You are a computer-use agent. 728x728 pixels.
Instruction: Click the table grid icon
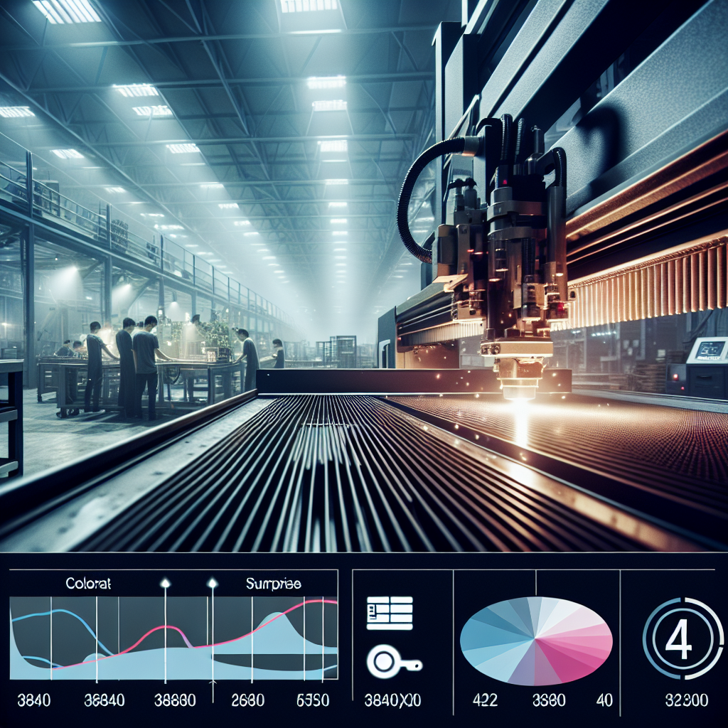(x=390, y=613)
